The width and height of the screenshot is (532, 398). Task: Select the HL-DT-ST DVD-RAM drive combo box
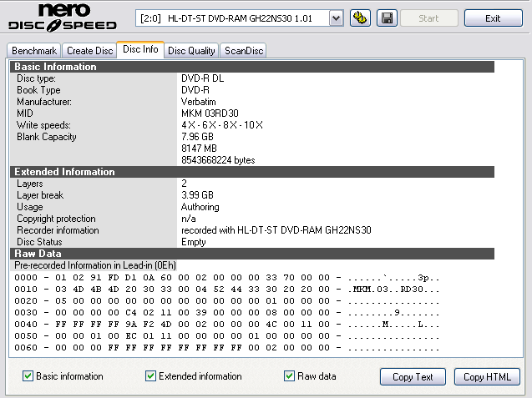point(234,18)
